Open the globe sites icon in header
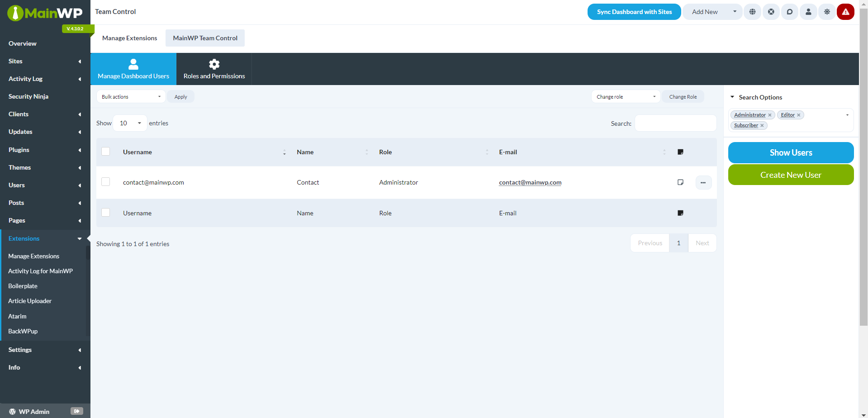The width and height of the screenshot is (868, 418). pos(752,12)
